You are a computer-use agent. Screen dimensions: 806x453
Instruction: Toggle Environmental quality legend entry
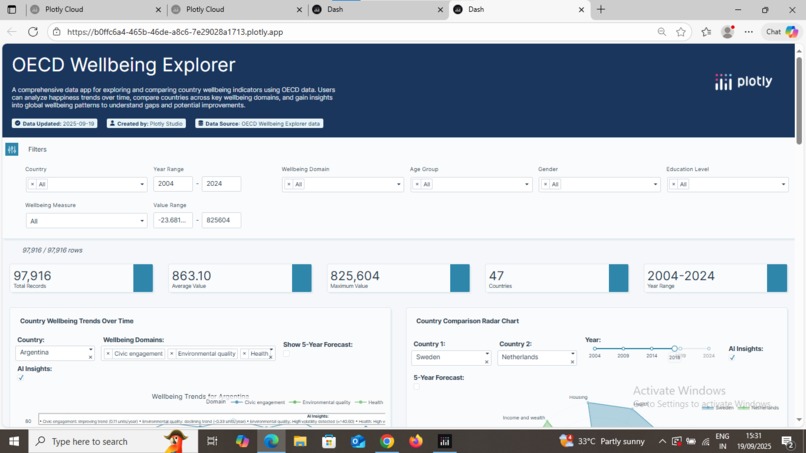coord(320,402)
